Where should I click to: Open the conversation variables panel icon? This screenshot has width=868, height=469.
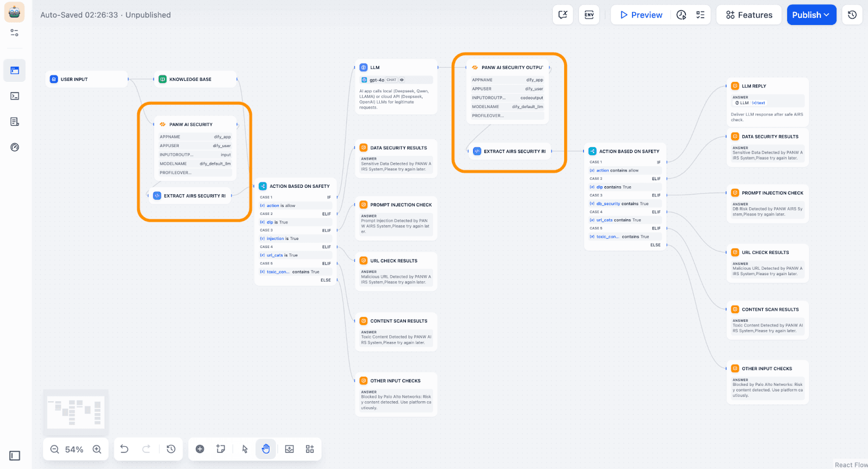click(563, 15)
